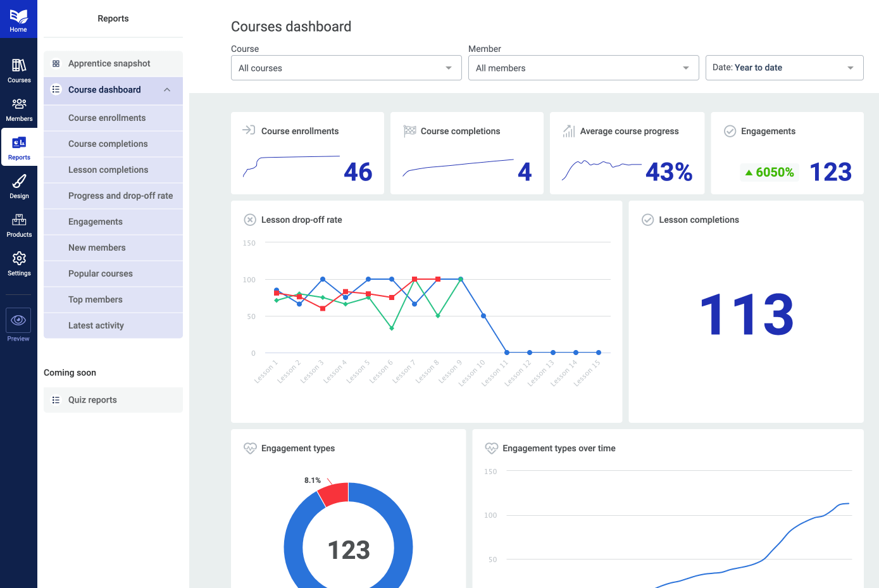Click the Engagement types heart icon

tap(249, 448)
